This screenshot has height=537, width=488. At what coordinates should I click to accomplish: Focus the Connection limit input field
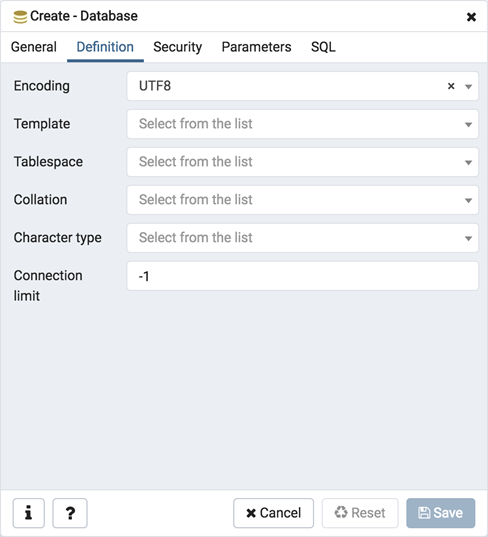click(x=302, y=276)
